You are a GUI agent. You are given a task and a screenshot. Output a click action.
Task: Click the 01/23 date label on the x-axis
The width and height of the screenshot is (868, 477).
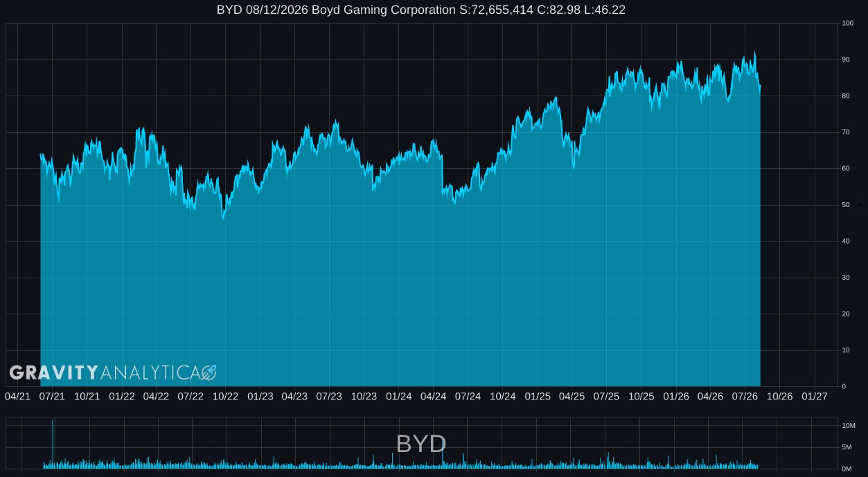[260, 397]
